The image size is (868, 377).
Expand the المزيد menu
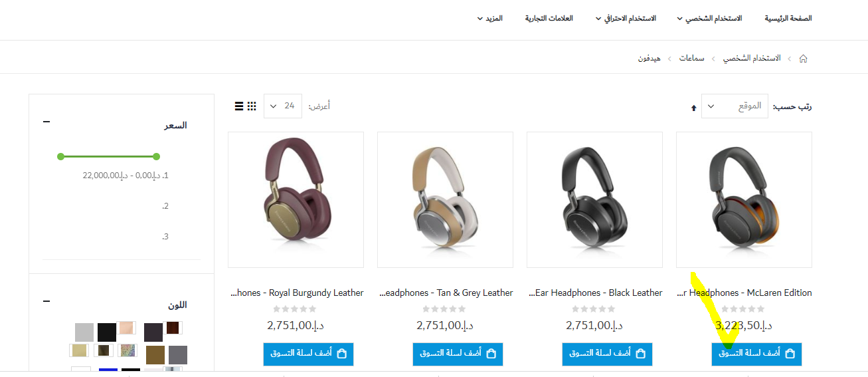click(x=489, y=18)
